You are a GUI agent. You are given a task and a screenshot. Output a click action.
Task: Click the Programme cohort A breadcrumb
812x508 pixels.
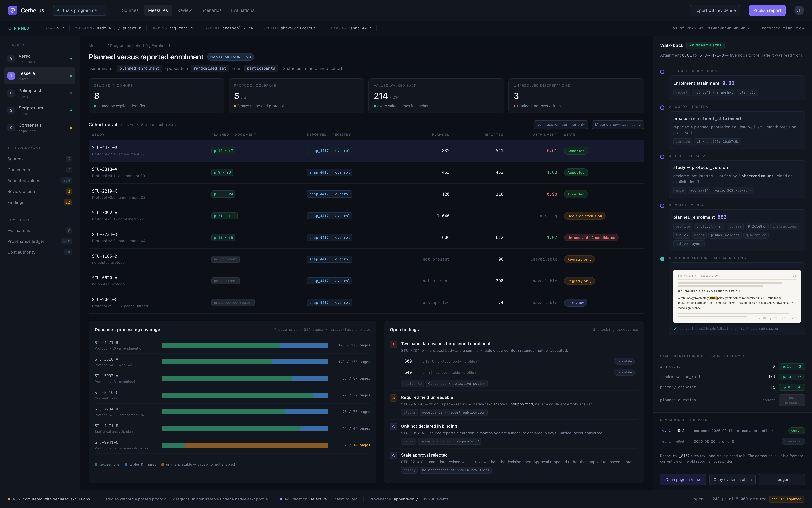click(x=129, y=46)
